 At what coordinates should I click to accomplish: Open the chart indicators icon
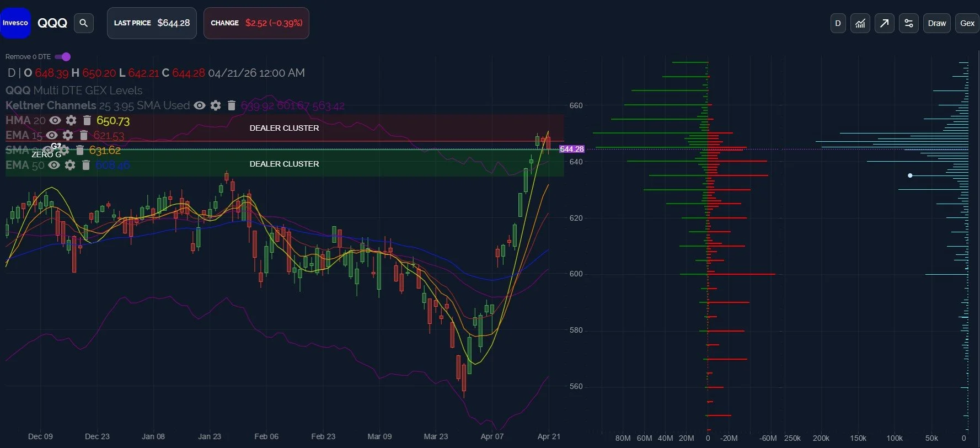click(x=860, y=23)
